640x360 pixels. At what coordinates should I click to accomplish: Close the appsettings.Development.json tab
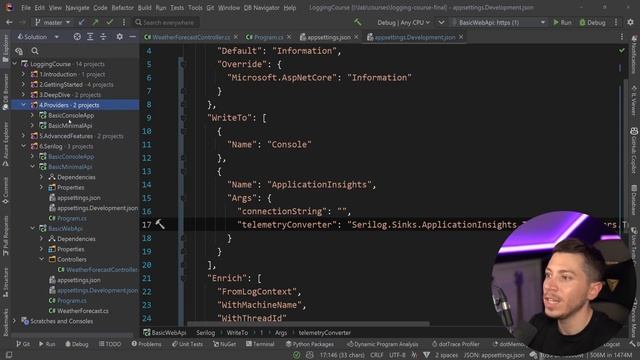[461, 37]
